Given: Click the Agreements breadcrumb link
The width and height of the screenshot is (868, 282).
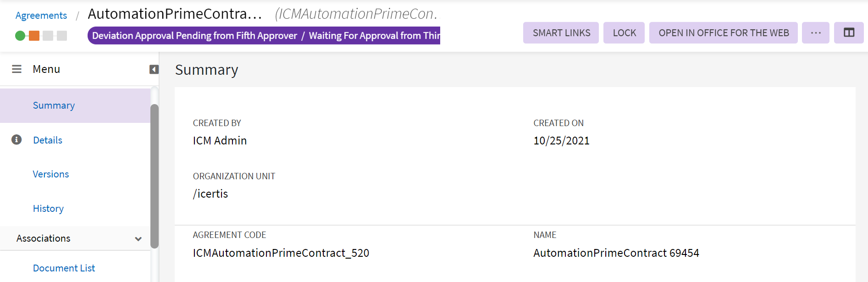Looking at the screenshot, I should pyautogui.click(x=41, y=16).
